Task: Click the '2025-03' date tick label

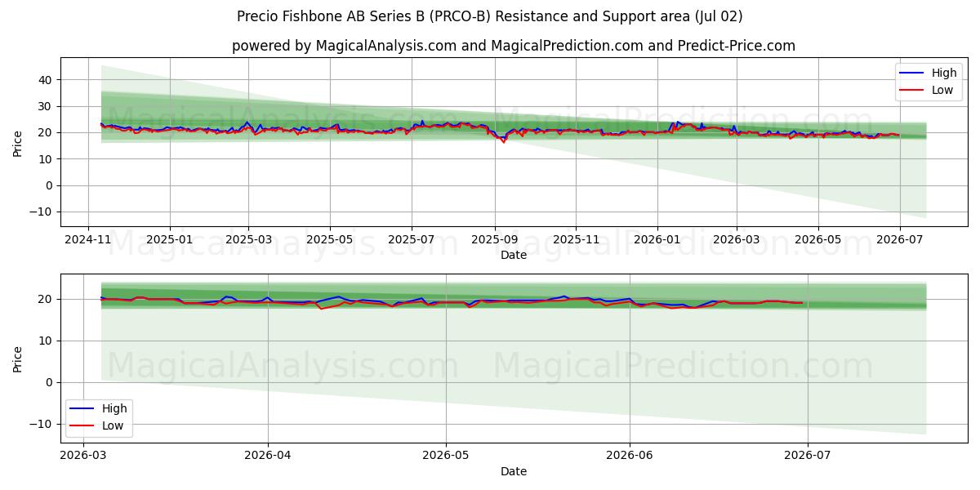Action: [248, 240]
